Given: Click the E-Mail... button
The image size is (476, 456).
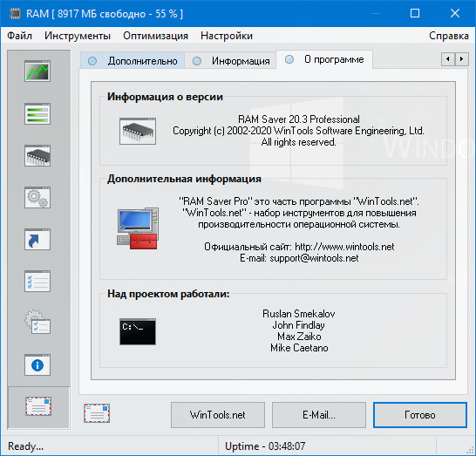Looking at the screenshot, I should [319, 415].
